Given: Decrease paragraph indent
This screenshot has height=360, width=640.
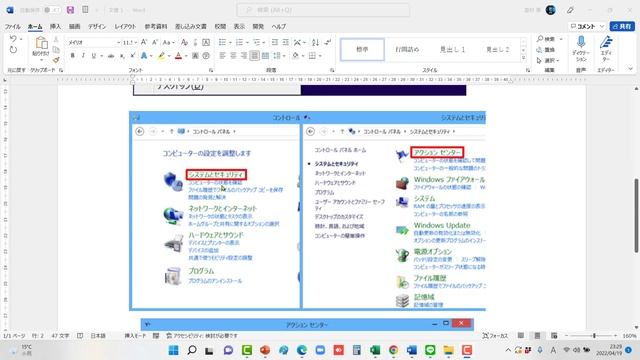Looking at the screenshot, I should (275, 42).
